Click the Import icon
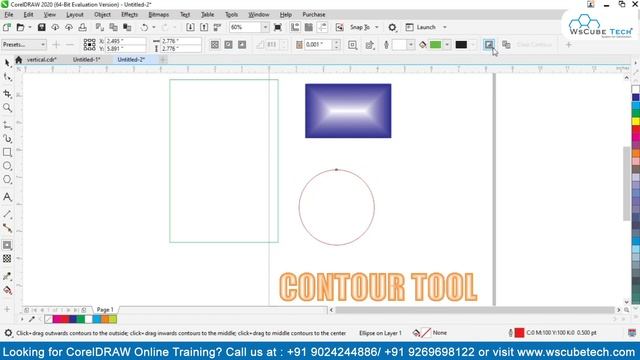 pyautogui.click(x=190, y=27)
